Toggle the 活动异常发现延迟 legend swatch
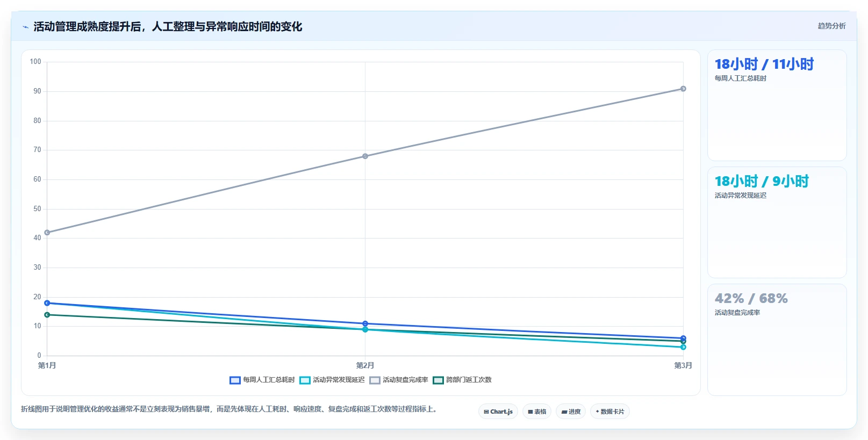Screen dimensions: 868x440 (305, 380)
